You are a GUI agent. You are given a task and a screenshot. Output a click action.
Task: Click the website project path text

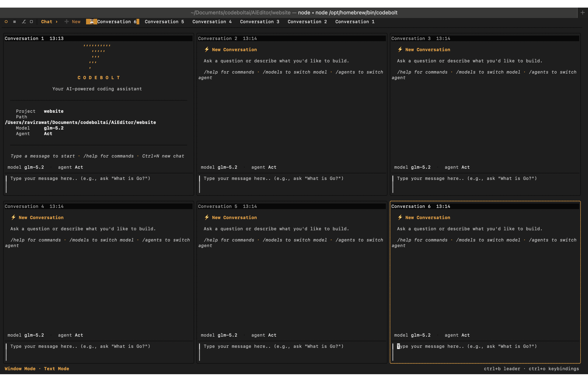(80, 122)
